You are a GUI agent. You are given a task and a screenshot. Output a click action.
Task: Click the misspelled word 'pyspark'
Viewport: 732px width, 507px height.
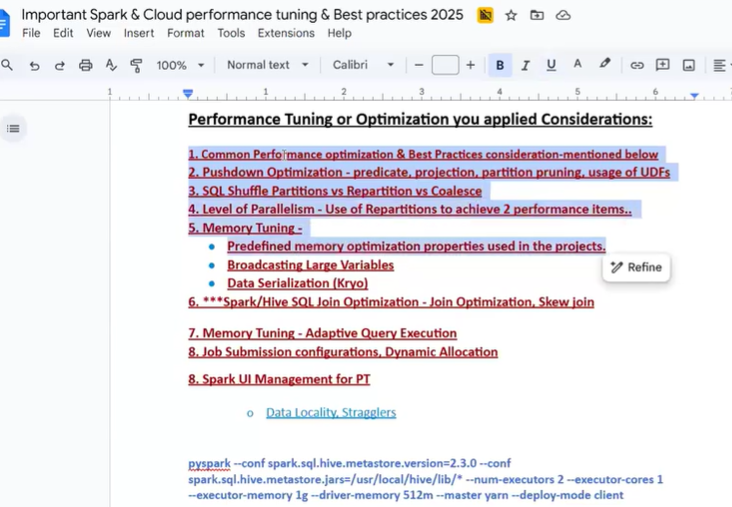pos(209,464)
